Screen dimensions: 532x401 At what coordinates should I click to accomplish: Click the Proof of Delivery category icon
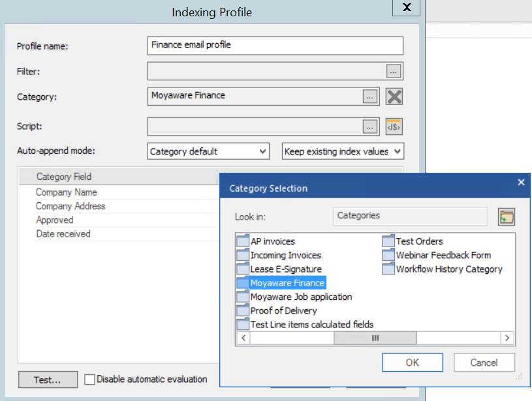click(x=243, y=310)
